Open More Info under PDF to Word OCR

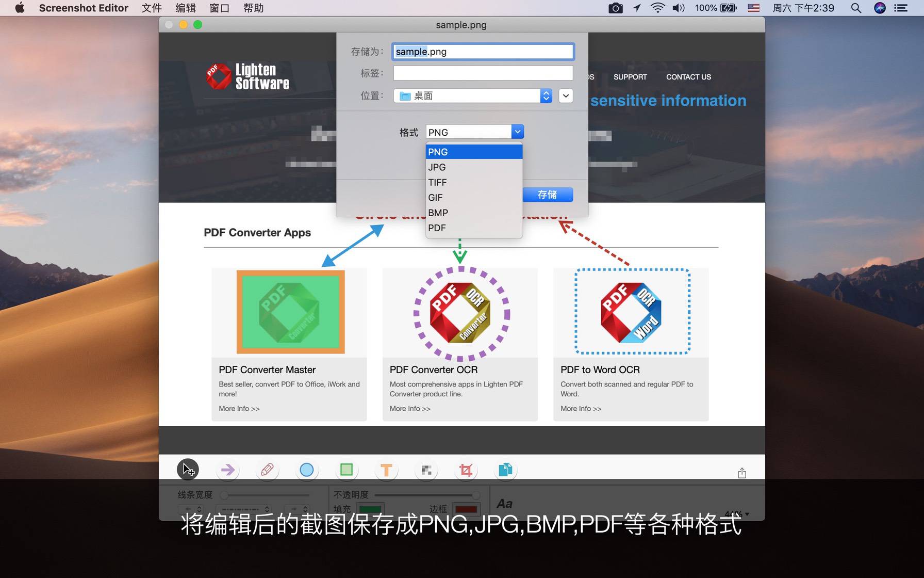coord(581,408)
